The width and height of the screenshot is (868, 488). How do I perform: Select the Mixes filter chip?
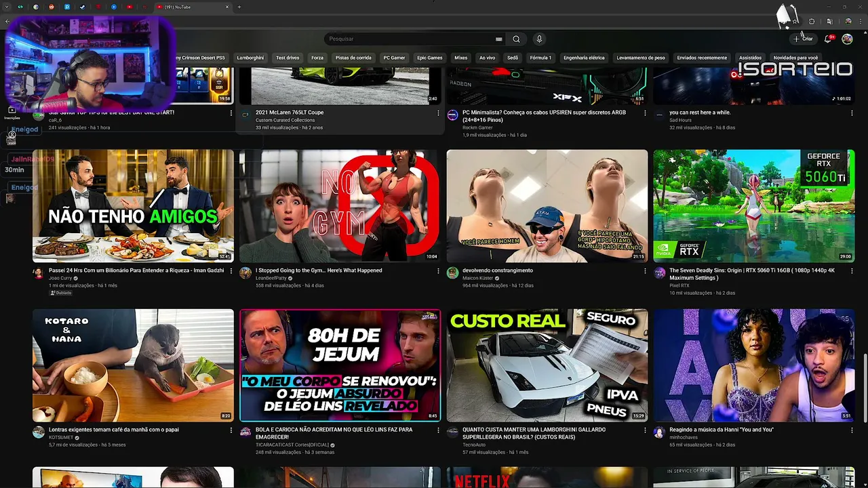click(461, 58)
